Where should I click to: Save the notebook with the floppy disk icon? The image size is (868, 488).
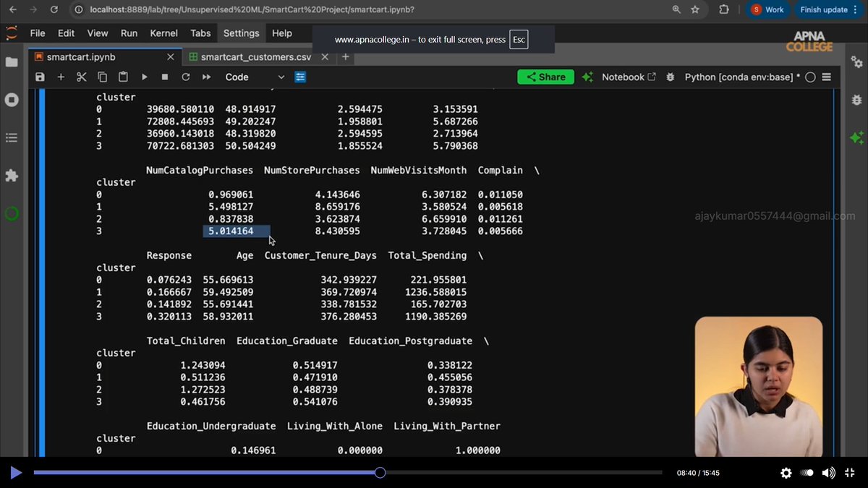40,77
